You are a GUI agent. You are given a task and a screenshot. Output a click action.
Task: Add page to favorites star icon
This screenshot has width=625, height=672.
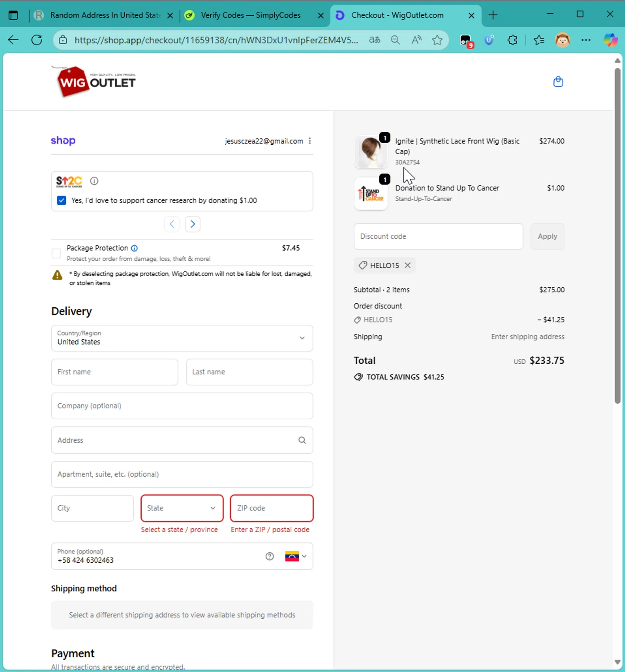pos(437,40)
